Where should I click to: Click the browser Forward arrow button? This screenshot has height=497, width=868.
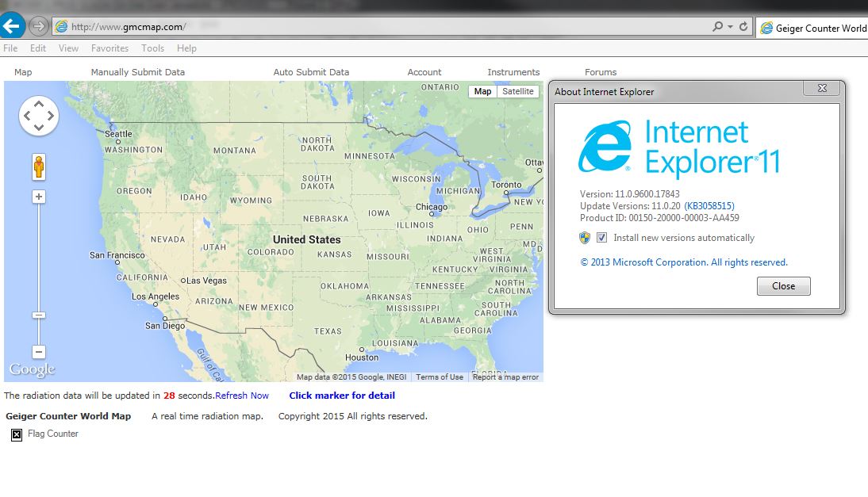point(38,26)
